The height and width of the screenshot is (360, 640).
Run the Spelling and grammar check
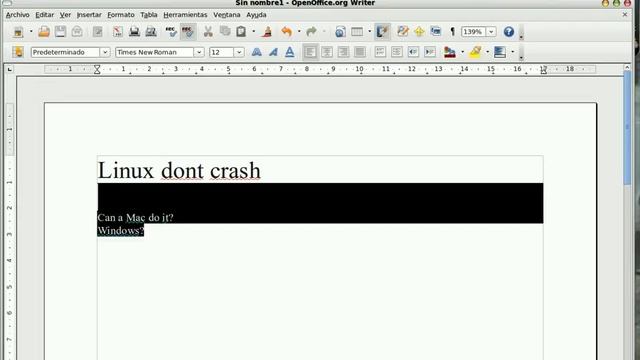click(171, 32)
